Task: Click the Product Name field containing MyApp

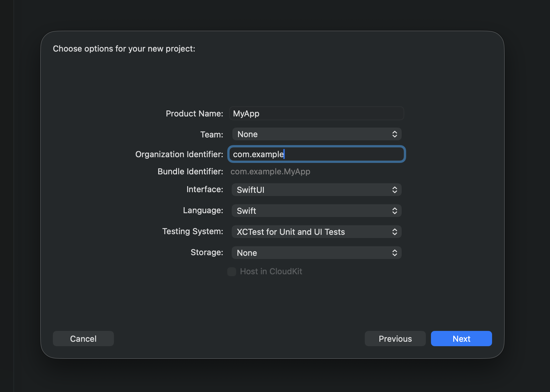Action: pyautogui.click(x=316, y=114)
